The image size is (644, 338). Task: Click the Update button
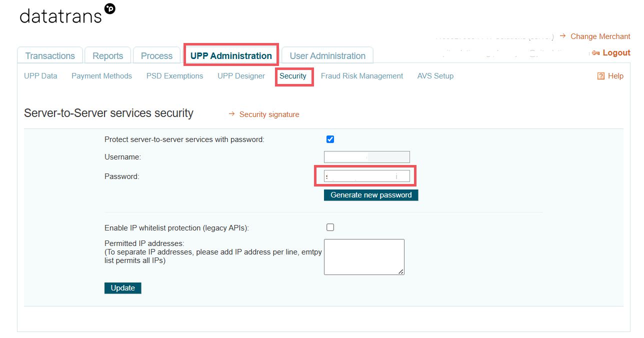[123, 288]
